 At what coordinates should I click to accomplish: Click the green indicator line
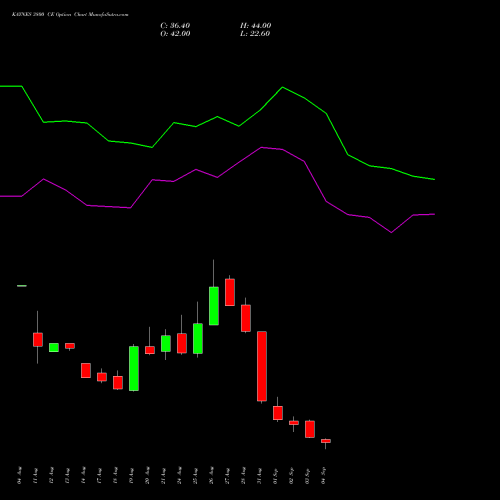(x=217, y=117)
